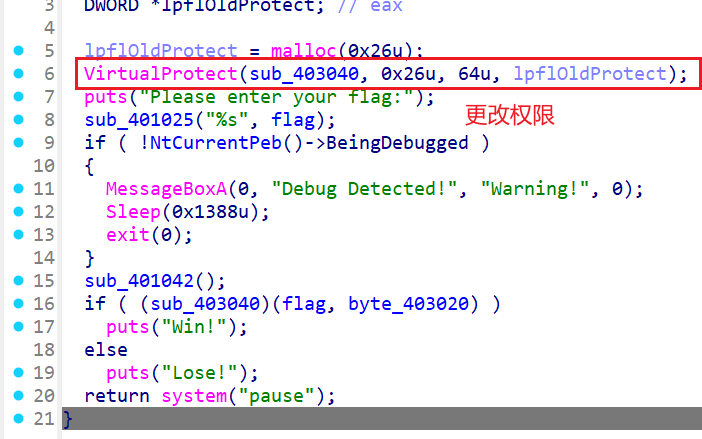Click the BeingDebugged member name
702x439 pixels.
tap(397, 143)
